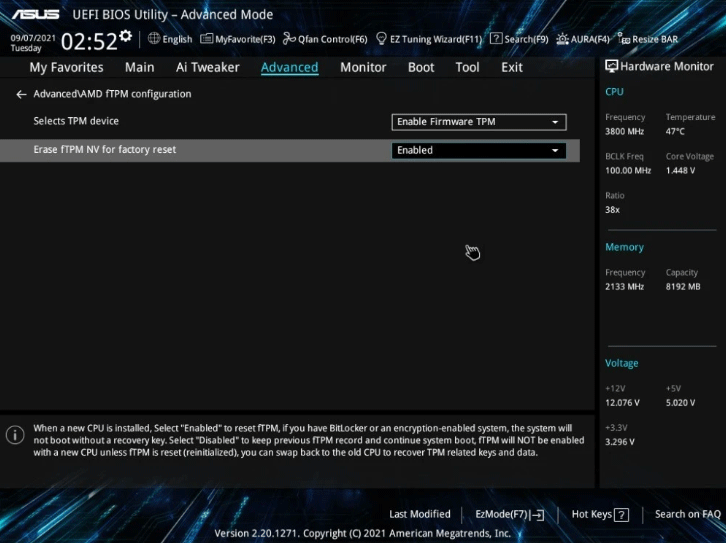Click the date 09/07/2021 text
The height and width of the screenshot is (543, 726).
click(33, 38)
